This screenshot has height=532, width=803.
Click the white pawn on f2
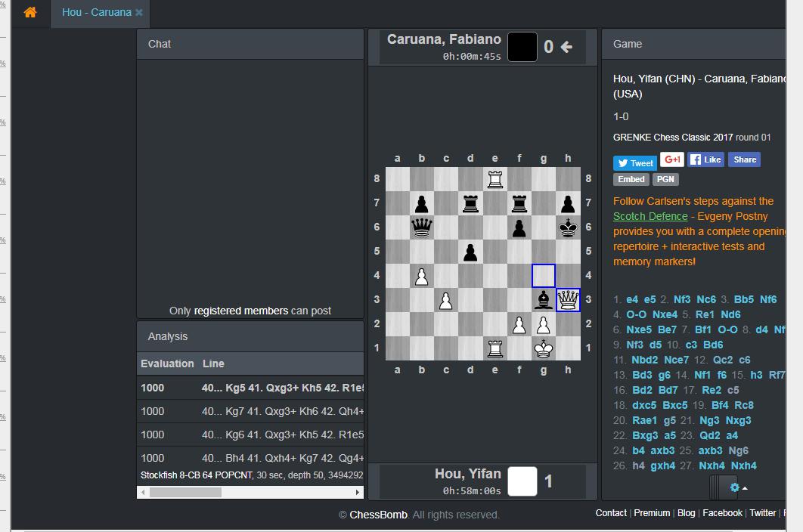pyautogui.click(x=519, y=325)
